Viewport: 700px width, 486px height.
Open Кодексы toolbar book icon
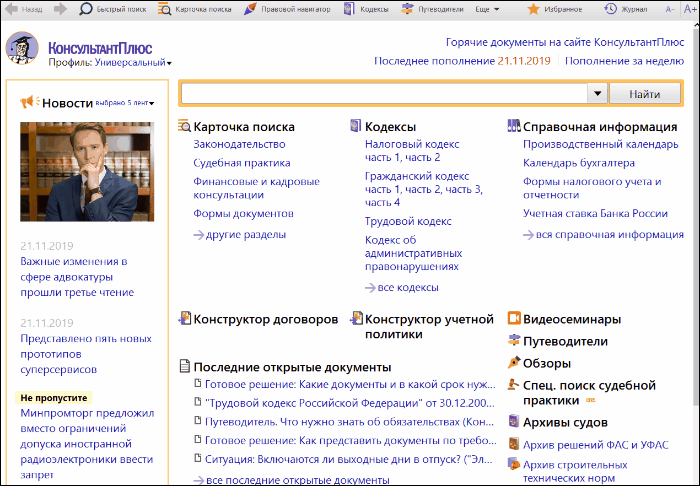coord(349,9)
